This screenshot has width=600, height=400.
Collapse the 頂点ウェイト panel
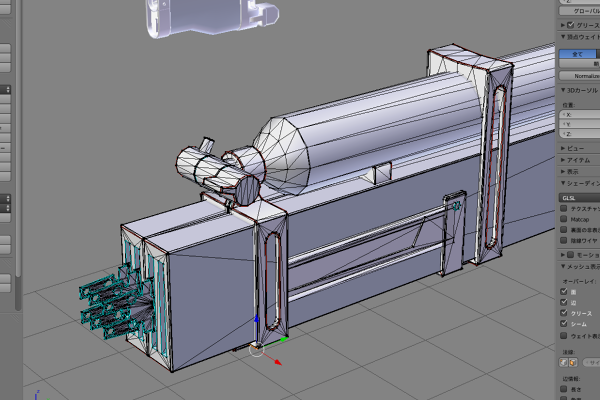pyautogui.click(x=563, y=37)
